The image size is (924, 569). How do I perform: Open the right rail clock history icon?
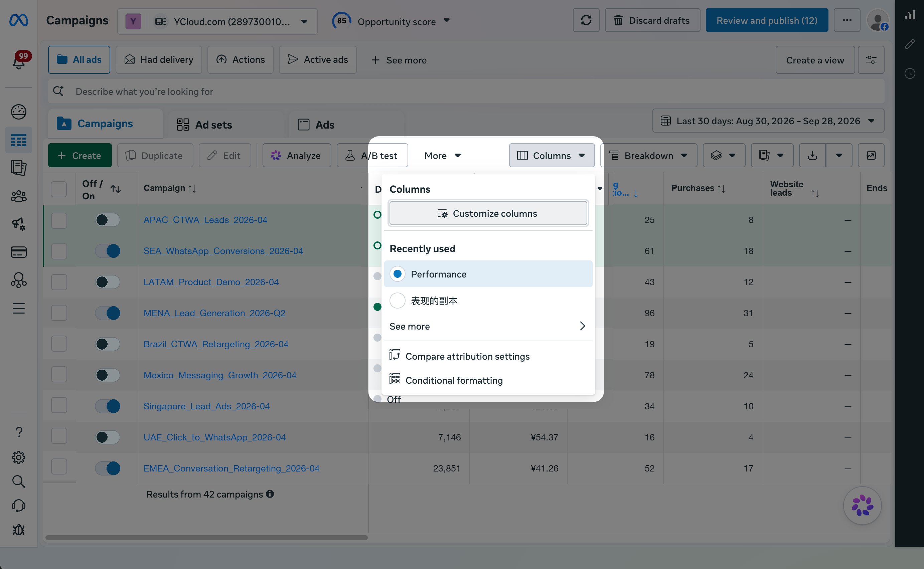910,73
